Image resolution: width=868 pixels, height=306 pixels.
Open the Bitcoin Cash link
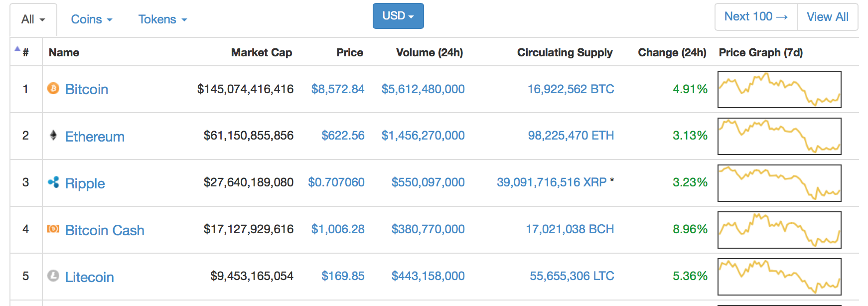pyautogui.click(x=105, y=230)
